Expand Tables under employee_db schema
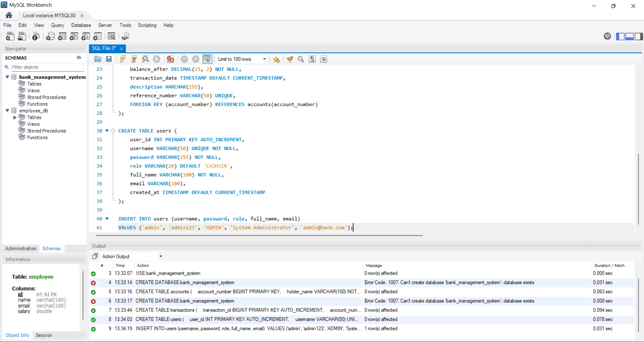Viewport: 644px width, 342px height. pyautogui.click(x=15, y=117)
